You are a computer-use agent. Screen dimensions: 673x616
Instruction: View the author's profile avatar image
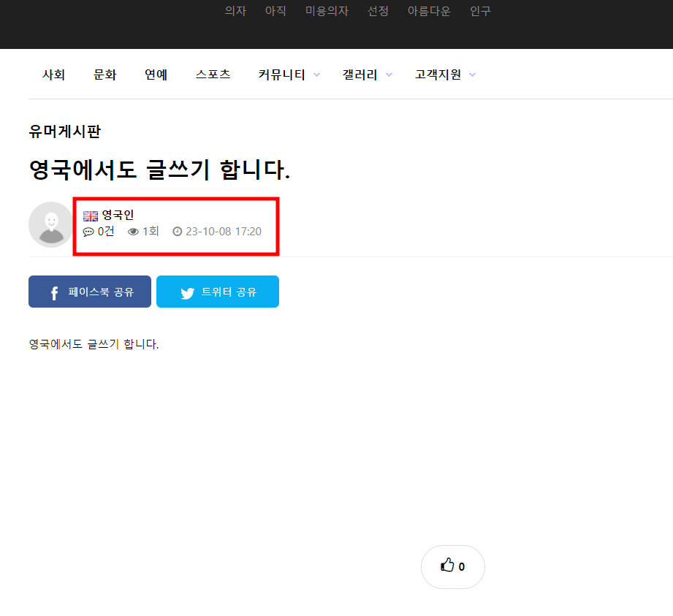[x=51, y=224]
